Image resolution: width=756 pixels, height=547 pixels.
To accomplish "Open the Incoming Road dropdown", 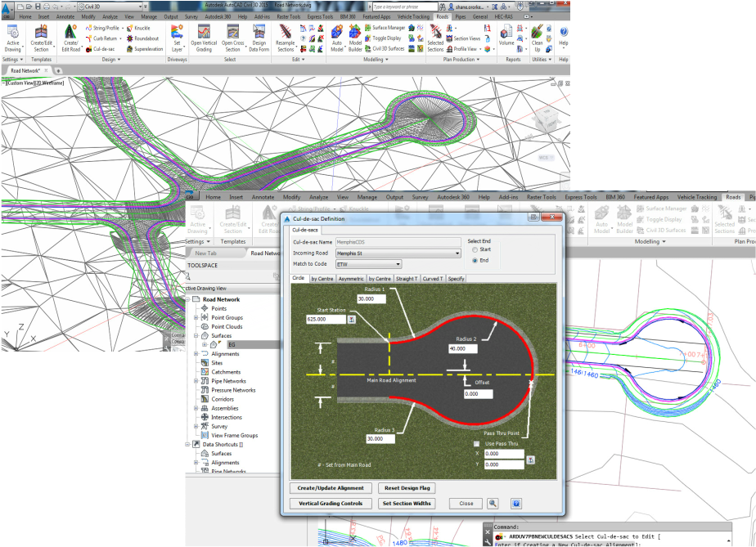I will pyautogui.click(x=398, y=253).
